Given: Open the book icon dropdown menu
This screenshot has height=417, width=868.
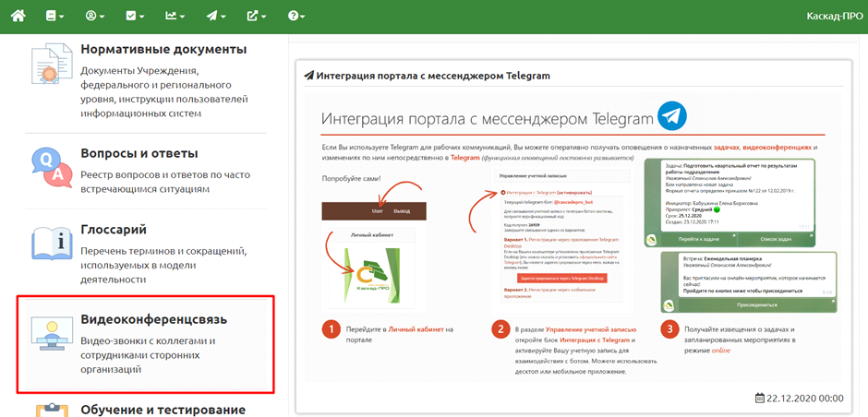Looking at the screenshot, I should coord(54,16).
